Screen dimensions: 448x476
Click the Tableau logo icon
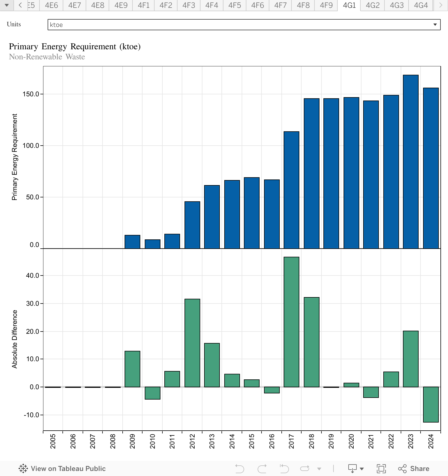coord(23,468)
